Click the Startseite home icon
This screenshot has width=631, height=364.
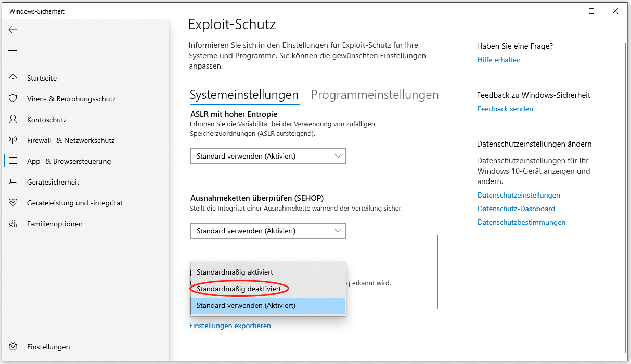click(14, 78)
